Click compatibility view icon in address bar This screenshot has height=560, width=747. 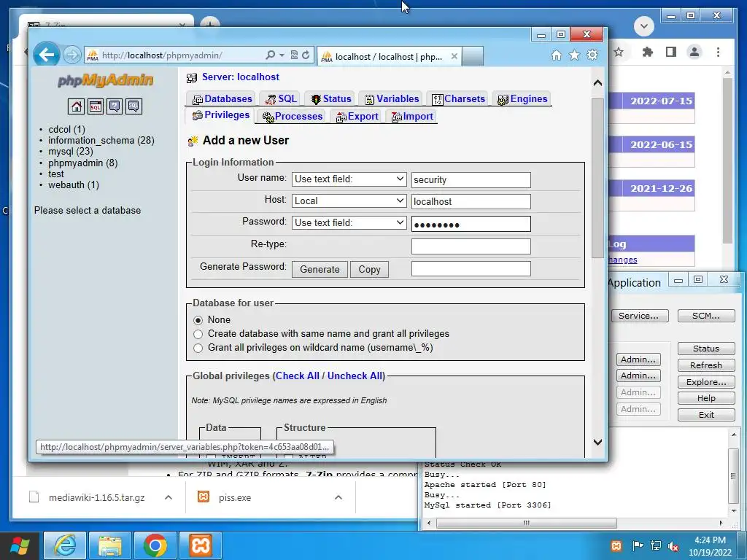[295, 55]
